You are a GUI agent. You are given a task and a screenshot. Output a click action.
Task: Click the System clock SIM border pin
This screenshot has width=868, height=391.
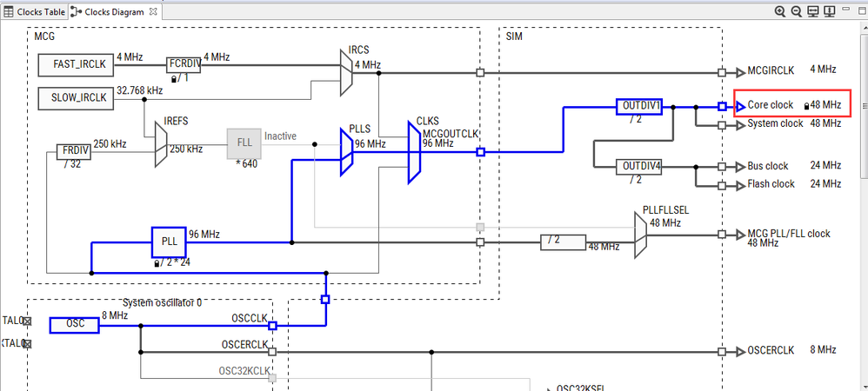[x=722, y=125]
